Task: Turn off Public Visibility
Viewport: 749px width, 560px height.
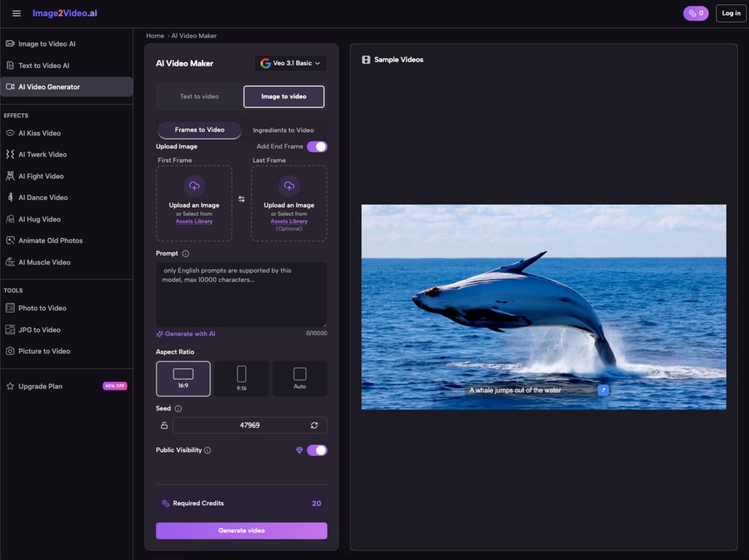Action: coord(319,450)
